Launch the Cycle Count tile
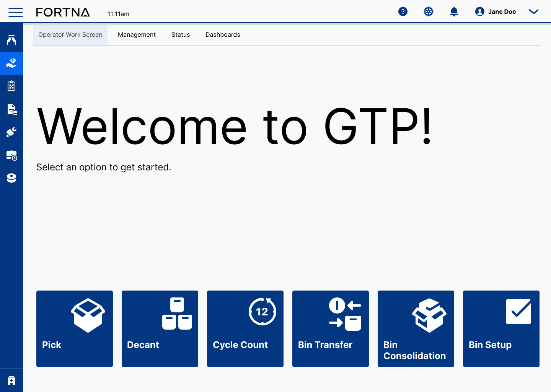This screenshot has height=392, width=551. (245, 329)
